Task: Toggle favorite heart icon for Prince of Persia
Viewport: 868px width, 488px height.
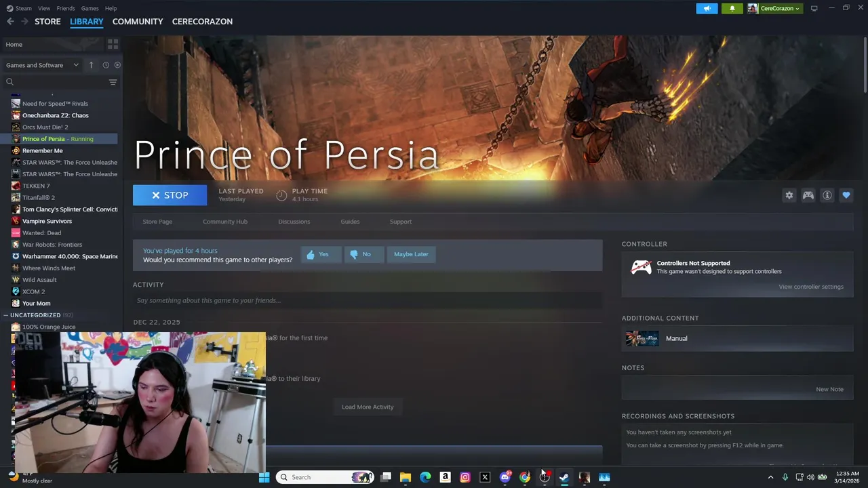Action: 846,195
